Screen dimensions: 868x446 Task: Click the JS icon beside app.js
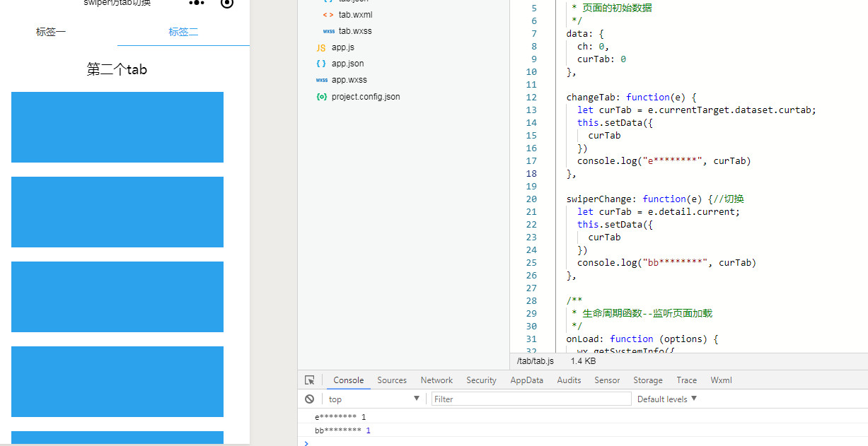pyautogui.click(x=321, y=47)
